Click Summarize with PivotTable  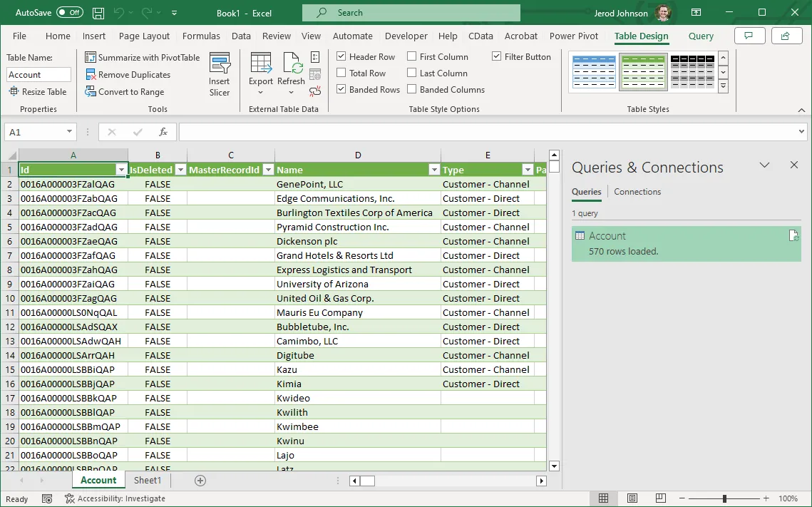click(143, 58)
